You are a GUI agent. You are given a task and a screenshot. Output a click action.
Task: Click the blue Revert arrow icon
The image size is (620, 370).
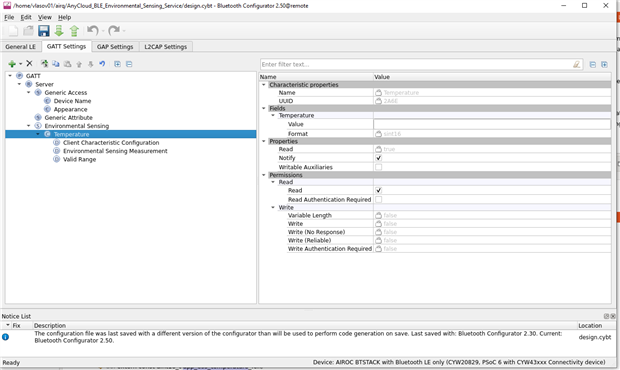point(102,64)
